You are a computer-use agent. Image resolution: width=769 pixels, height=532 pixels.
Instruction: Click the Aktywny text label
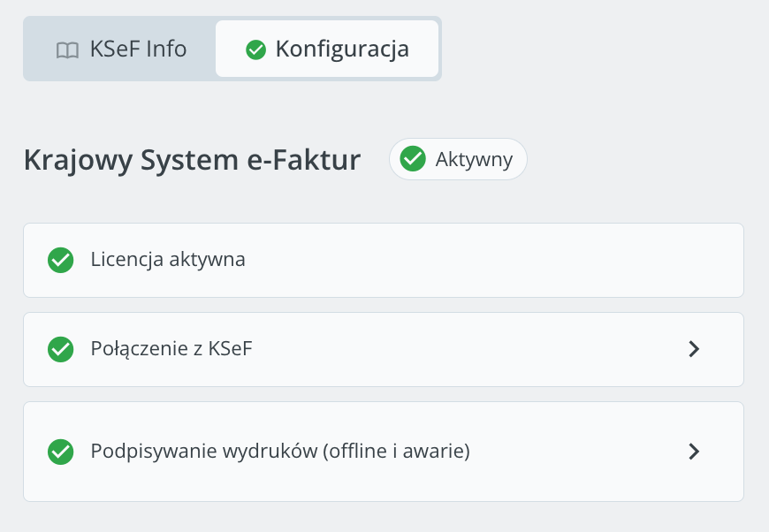tap(474, 159)
